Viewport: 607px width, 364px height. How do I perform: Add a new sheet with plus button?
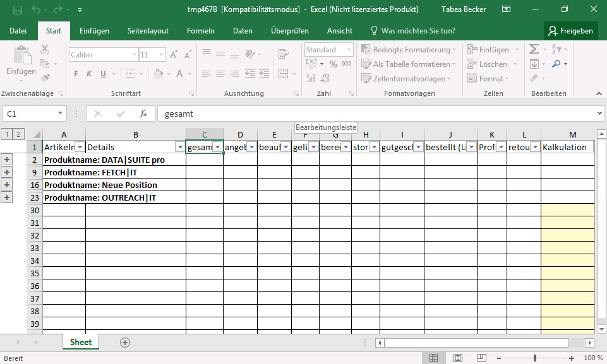coord(125,343)
